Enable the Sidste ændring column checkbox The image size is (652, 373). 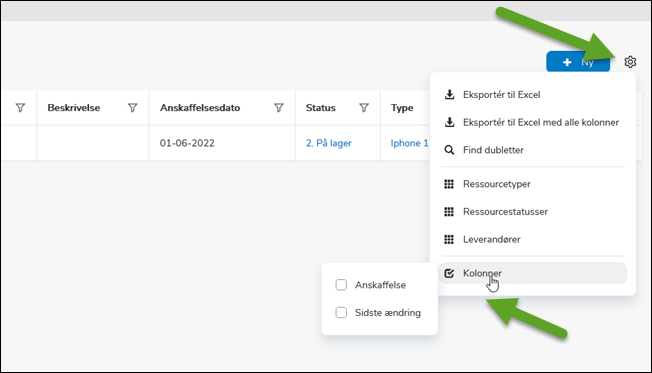[341, 313]
